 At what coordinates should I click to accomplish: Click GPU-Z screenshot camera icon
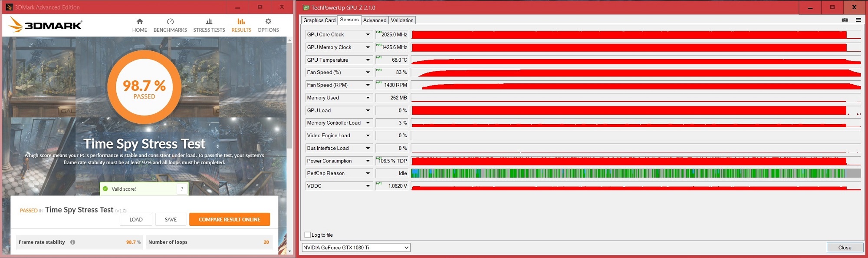click(845, 20)
